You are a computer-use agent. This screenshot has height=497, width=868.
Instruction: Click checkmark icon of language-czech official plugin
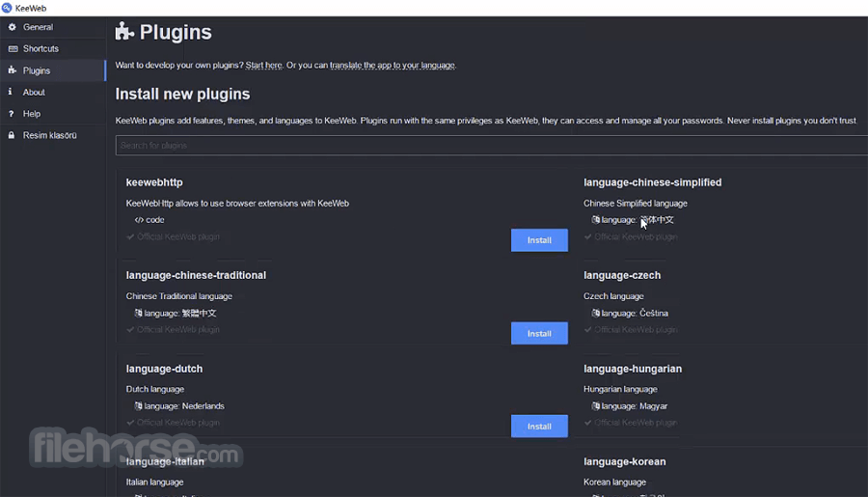[587, 330]
